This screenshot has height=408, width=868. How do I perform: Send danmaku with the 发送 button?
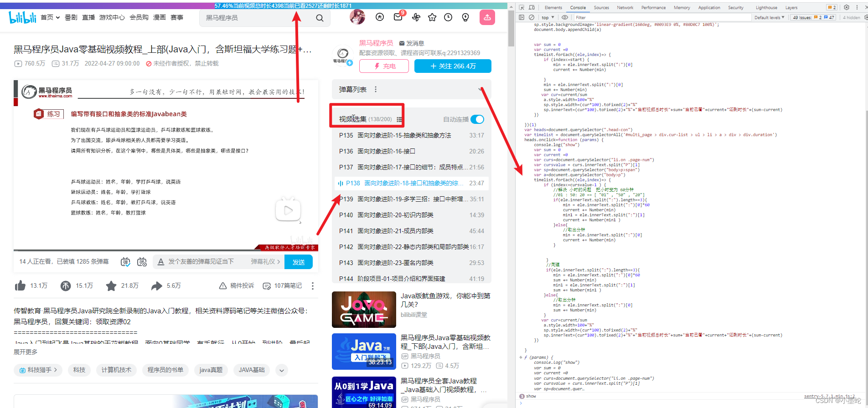(x=299, y=262)
